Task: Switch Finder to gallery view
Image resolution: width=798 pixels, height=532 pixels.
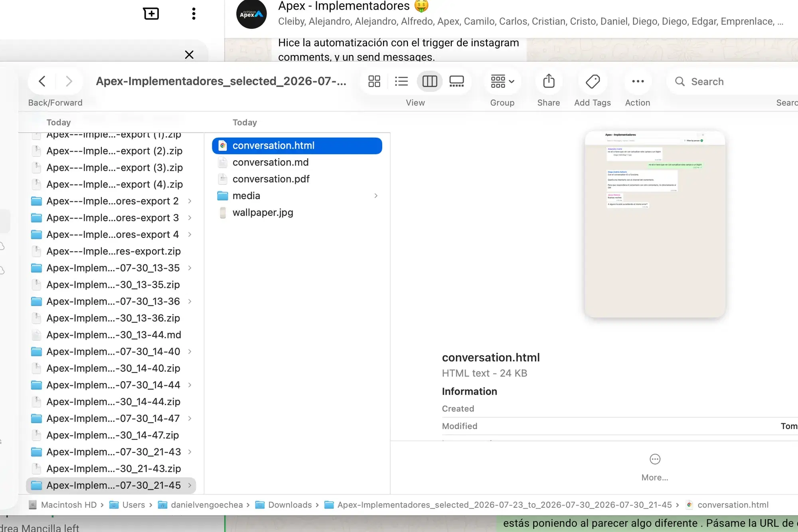Action: coord(456,81)
